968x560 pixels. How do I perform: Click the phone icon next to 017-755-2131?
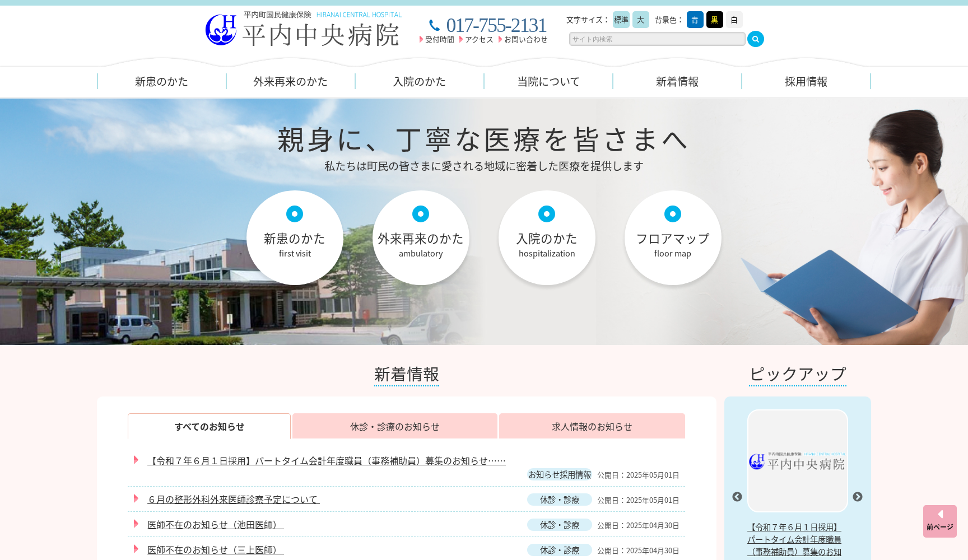pyautogui.click(x=434, y=25)
